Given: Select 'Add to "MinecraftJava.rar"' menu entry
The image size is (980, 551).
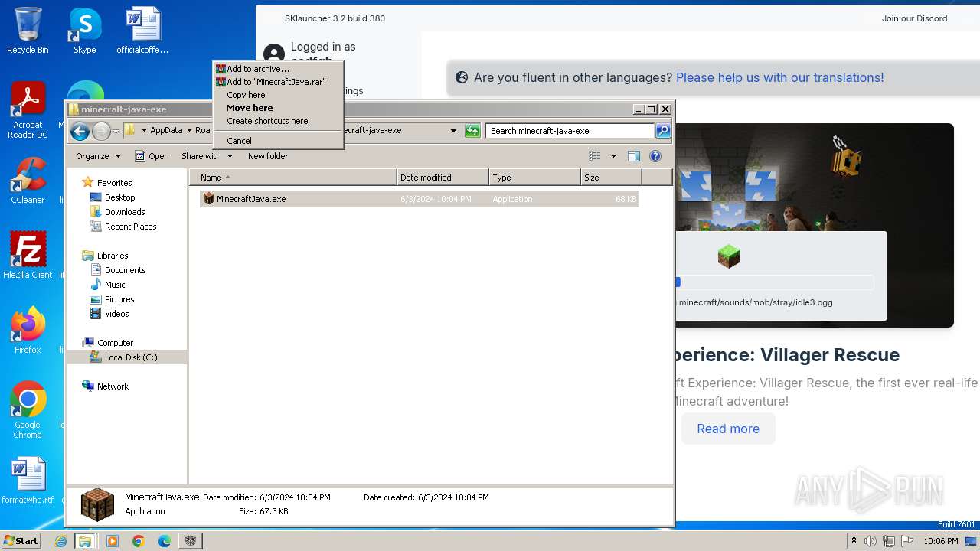Looking at the screenshot, I should pos(277,82).
